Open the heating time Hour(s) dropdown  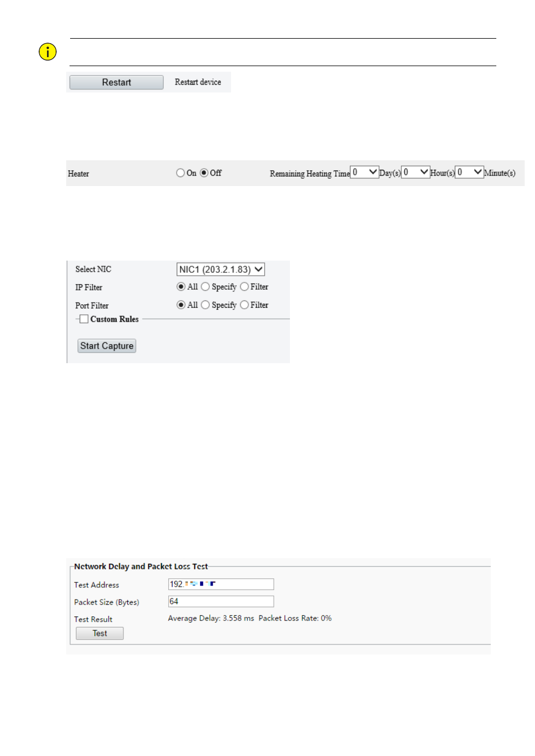pyautogui.click(x=416, y=172)
